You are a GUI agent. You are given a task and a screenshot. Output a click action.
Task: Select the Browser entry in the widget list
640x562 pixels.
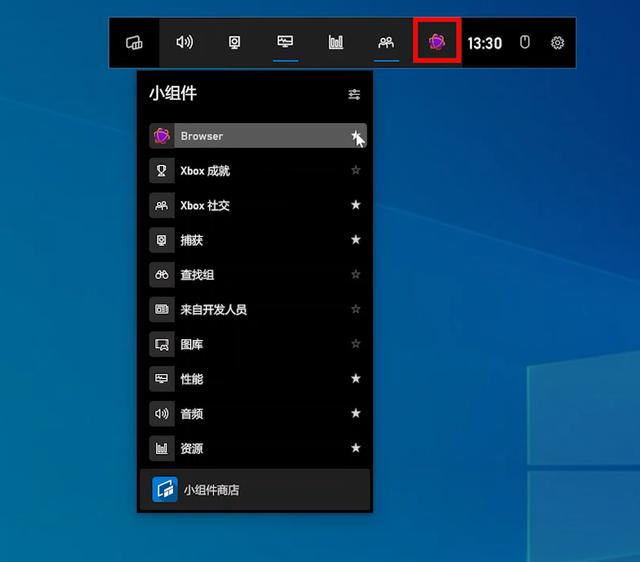[x=258, y=136]
